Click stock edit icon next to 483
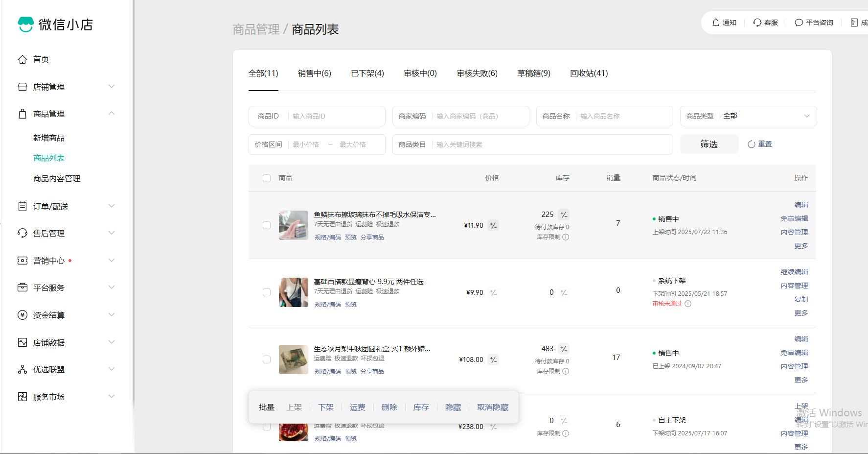 pos(564,349)
